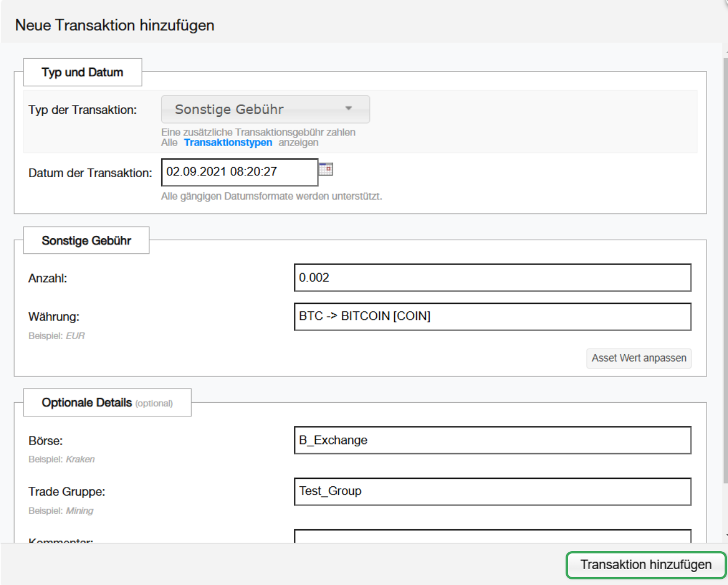
Task: Click the 'Datum der Transaktion:' label
Action: 90,173
